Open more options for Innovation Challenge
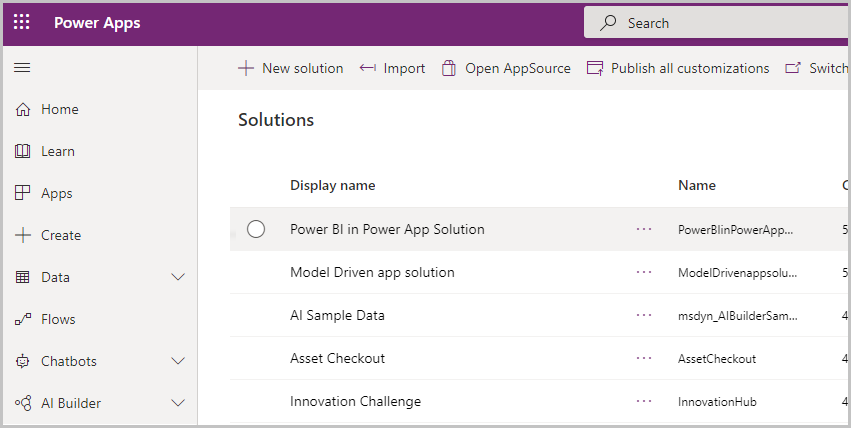This screenshot has width=851, height=428. click(x=644, y=401)
